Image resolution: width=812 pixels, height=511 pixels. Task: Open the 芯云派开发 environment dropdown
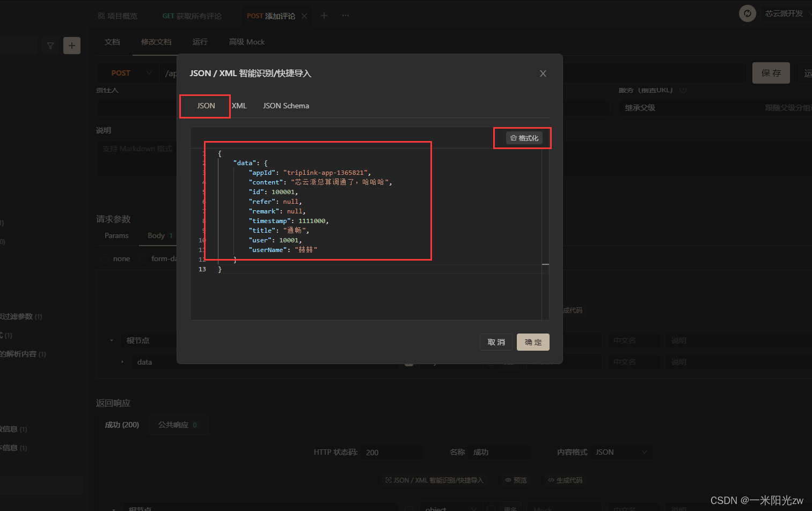click(x=787, y=13)
